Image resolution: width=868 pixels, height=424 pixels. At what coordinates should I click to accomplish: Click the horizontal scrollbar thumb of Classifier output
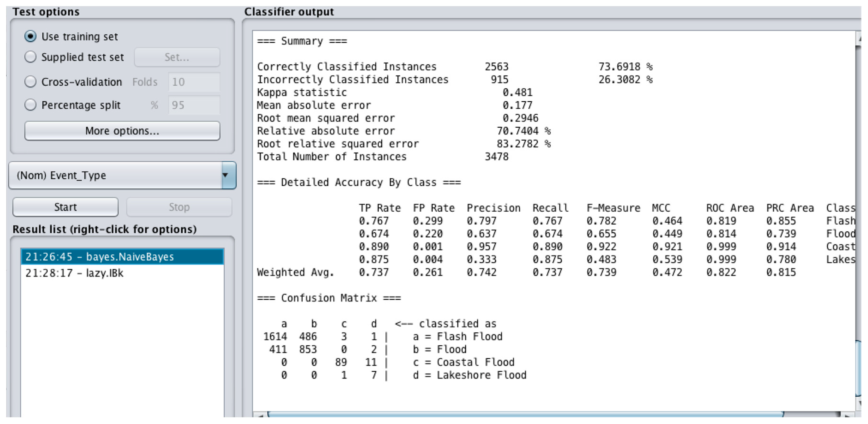526,414
